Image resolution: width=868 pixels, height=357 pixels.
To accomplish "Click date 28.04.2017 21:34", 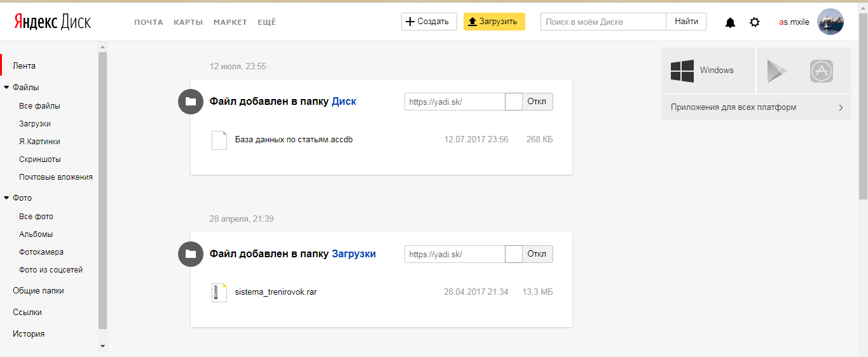I will click(x=476, y=292).
